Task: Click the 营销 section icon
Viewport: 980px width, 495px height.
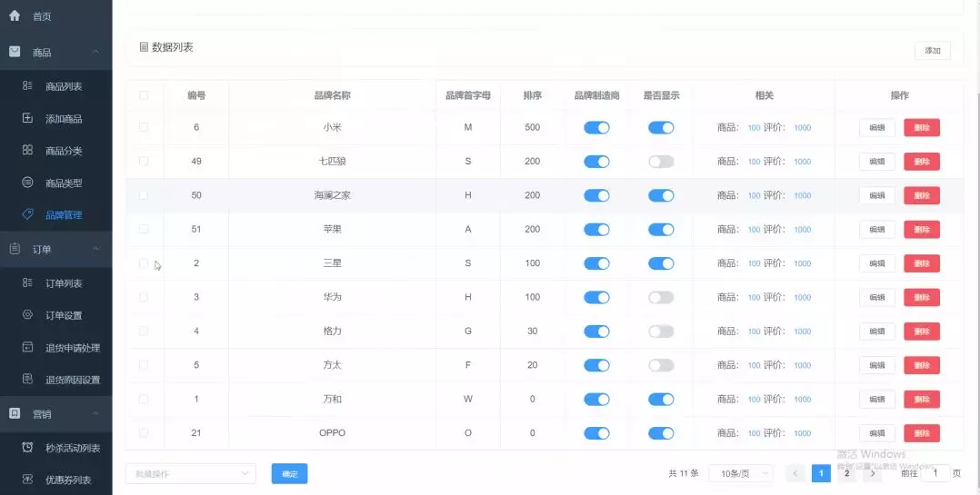Action: click(x=15, y=413)
